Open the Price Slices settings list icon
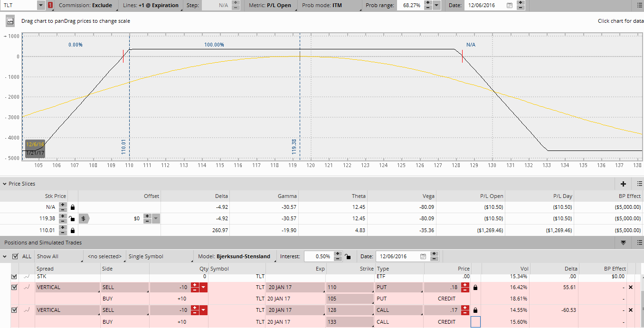This screenshot has width=644, height=328. [639, 184]
